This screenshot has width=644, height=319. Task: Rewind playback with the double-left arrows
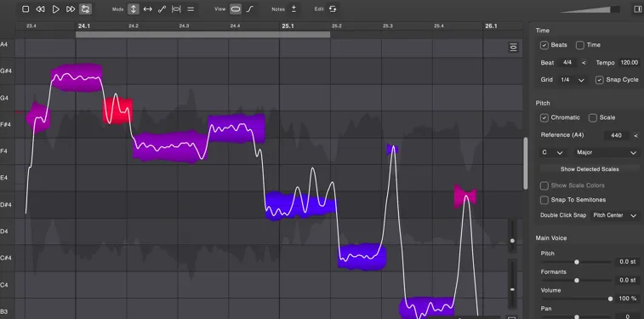coord(40,9)
